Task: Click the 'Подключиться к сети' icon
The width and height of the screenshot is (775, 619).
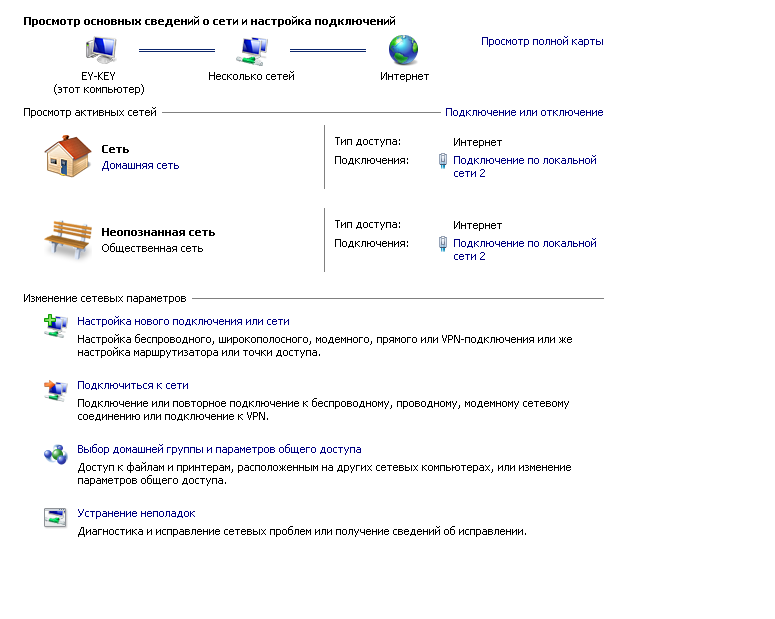Action: pos(55,391)
